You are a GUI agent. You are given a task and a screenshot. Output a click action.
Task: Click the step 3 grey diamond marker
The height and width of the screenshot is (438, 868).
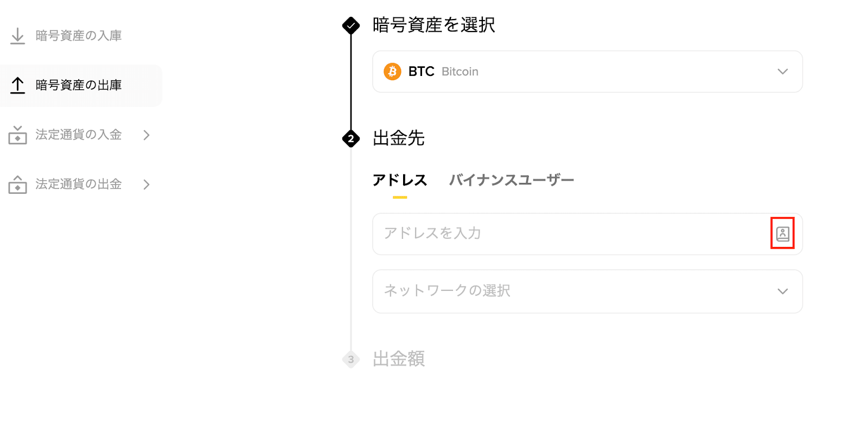point(351,359)
